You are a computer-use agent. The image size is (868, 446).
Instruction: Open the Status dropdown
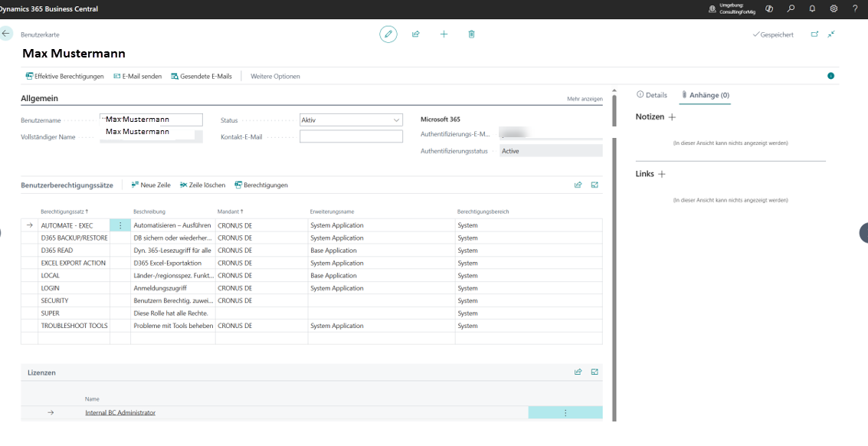(x=350, y=120)
